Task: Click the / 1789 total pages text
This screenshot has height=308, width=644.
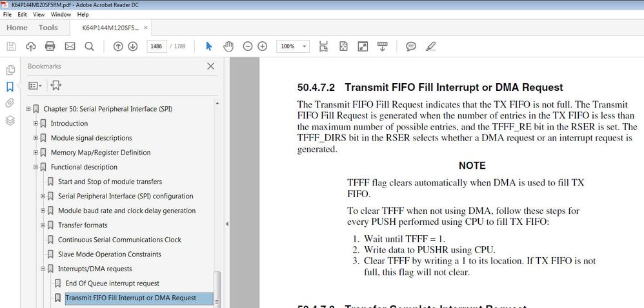Action: point(178,46)
